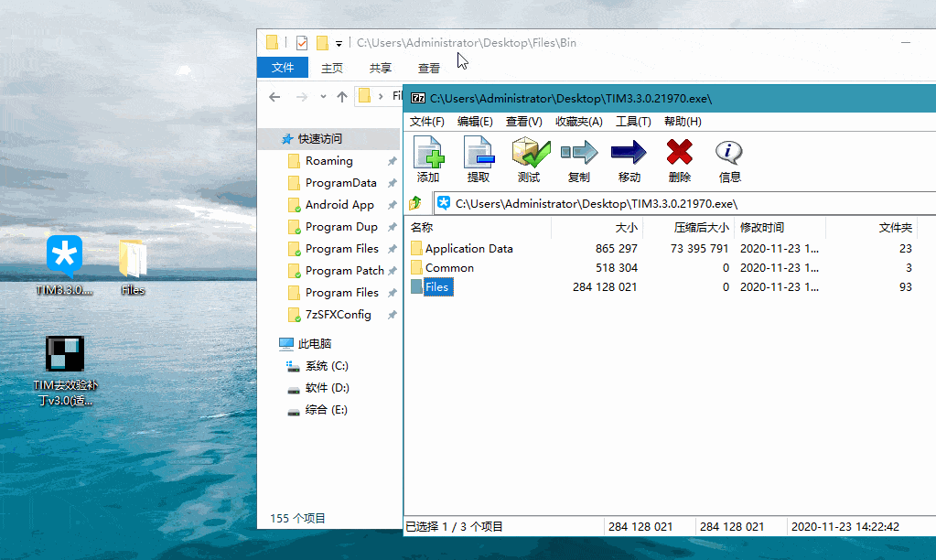Click Explorer back arrow button
The width and height of the screenshot is (936, 560).
(x=274, y=97)
